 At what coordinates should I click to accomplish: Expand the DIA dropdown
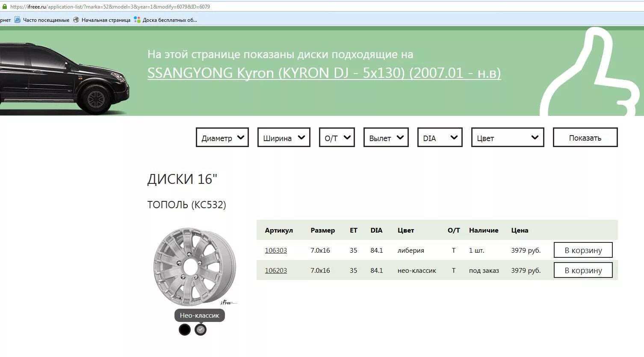click(440, 138)
